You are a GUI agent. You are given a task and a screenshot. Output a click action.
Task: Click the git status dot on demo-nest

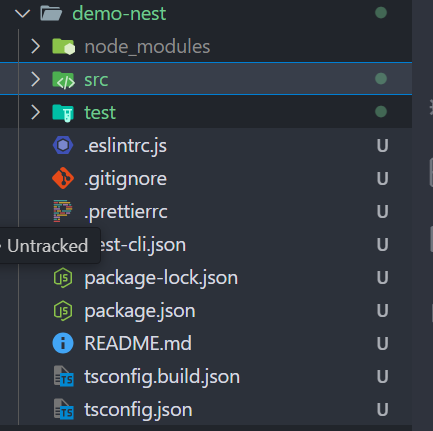tap(381, 13)
